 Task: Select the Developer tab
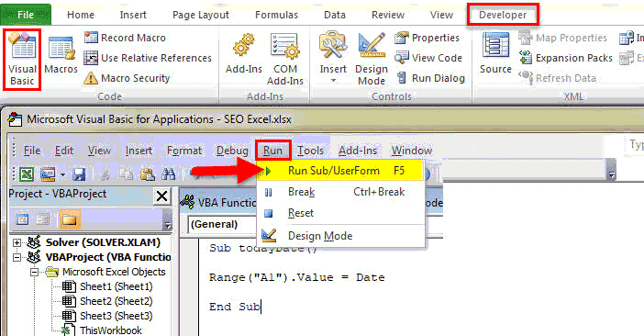[503, 15]
